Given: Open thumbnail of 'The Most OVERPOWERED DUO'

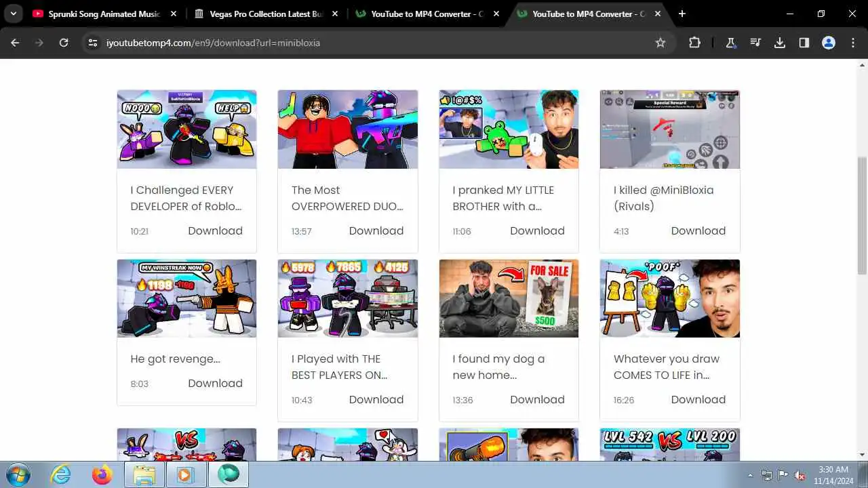Looking at the screenshot, I should [x=348, y=129].
